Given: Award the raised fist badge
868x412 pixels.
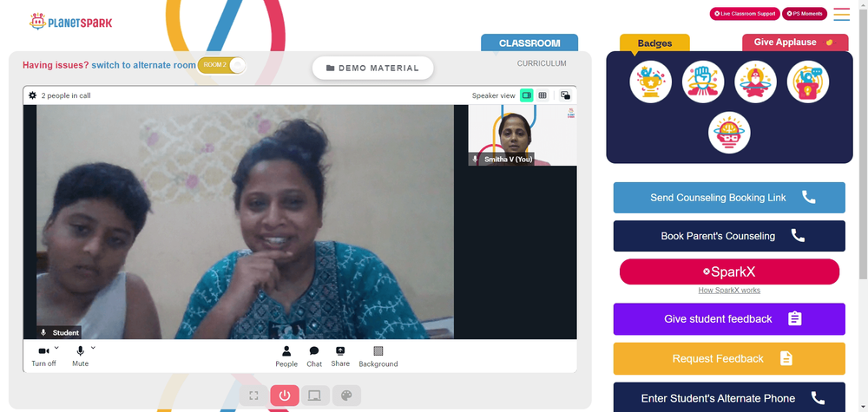Looking at the screenshot, I should (703, 82).
